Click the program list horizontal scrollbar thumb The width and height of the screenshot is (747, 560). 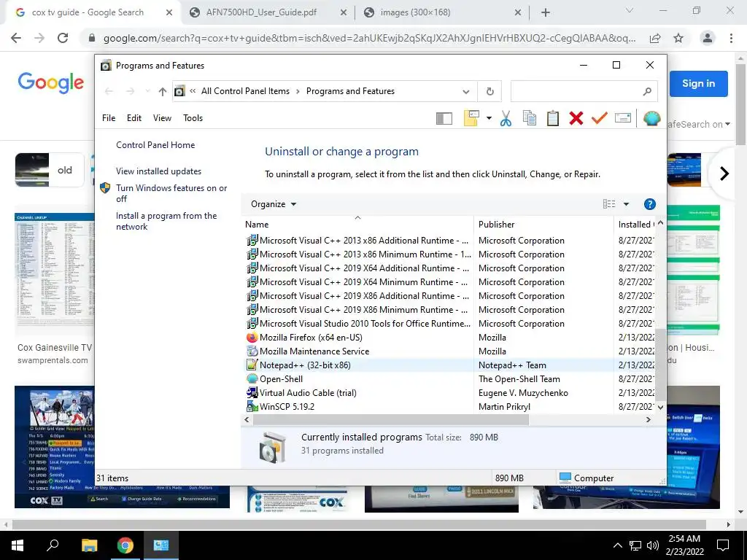click(391, 420)
